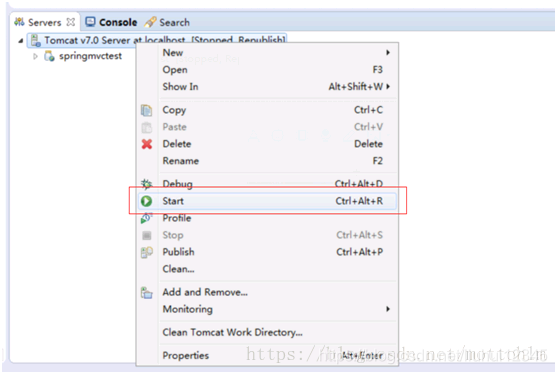Click the Profile icon in menu
Screen dimensions: 557x374
point(146,218)
